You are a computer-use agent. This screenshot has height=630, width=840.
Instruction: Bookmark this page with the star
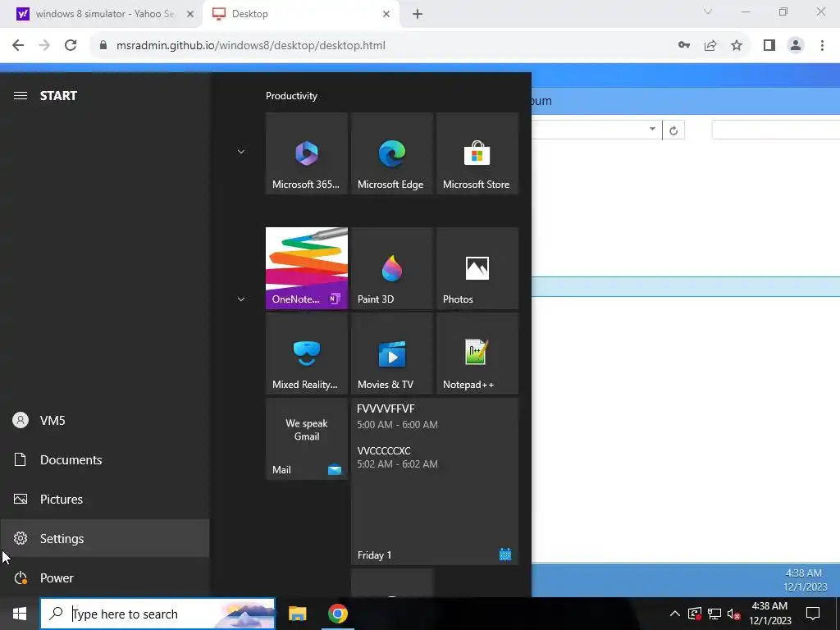[737, 46]
